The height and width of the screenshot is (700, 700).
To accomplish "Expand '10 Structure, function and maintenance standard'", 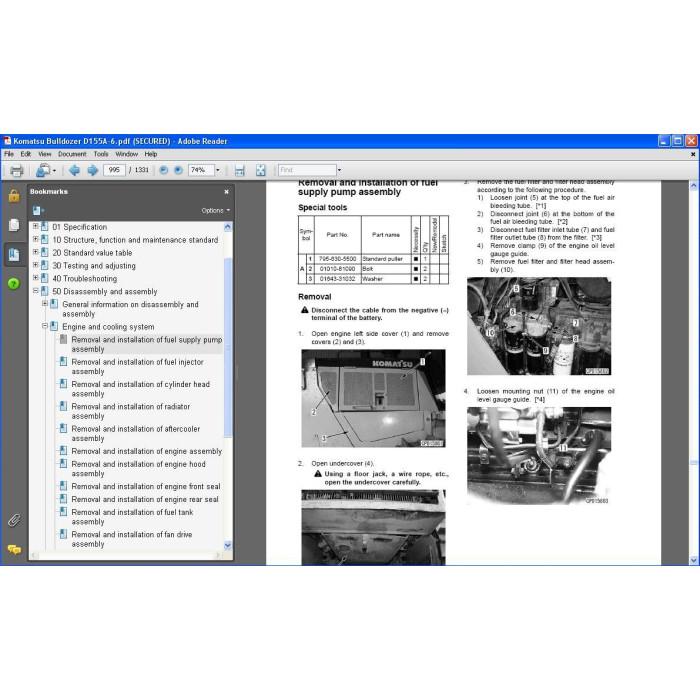I will [x=36, y=239].
